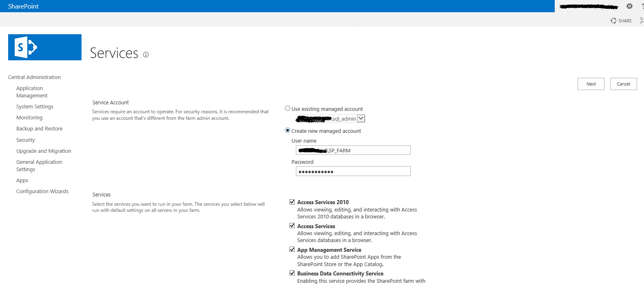Disable Business Data Connectivity Service checkbox

[292, 273]
